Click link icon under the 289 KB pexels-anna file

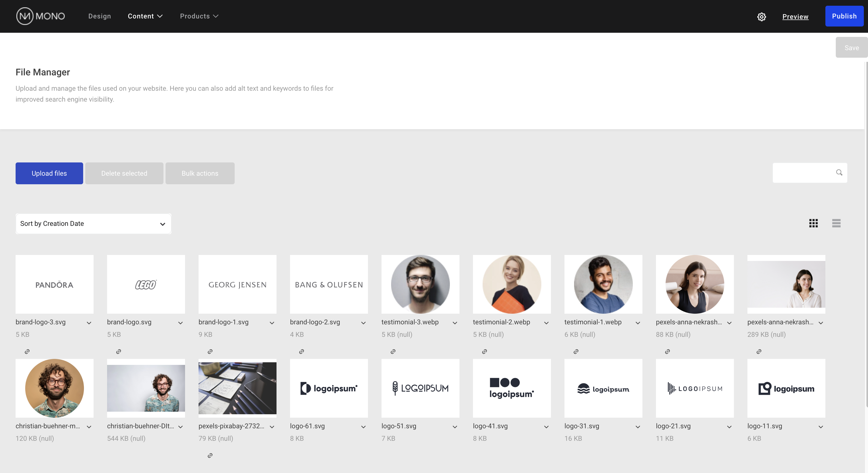(759, 351)
